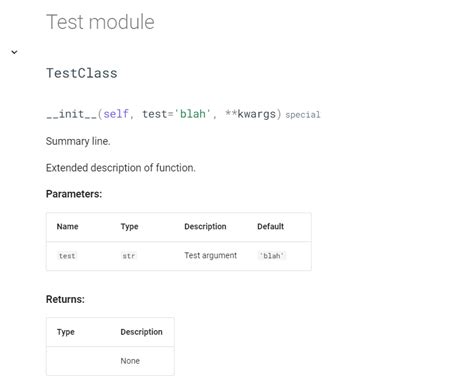
Task: Select the TestClass heading
Action: pos(82,73)
